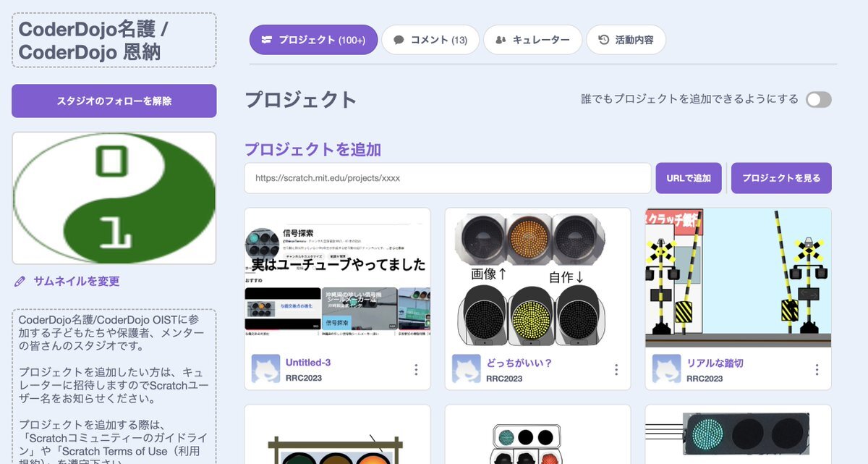The width and height of the screenshot is (868, 464).
Task: Click the リアルな踏切 project title link
Action: tap(715, 363)
